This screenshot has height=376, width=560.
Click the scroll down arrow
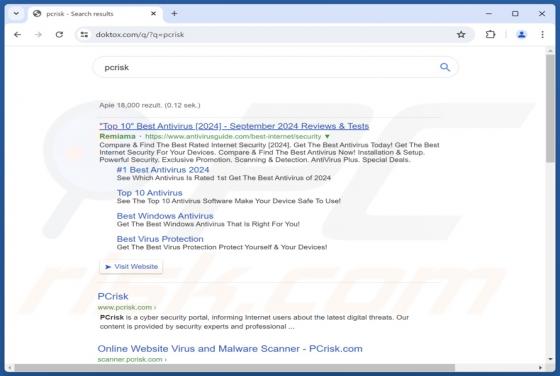tap(550, 359)
